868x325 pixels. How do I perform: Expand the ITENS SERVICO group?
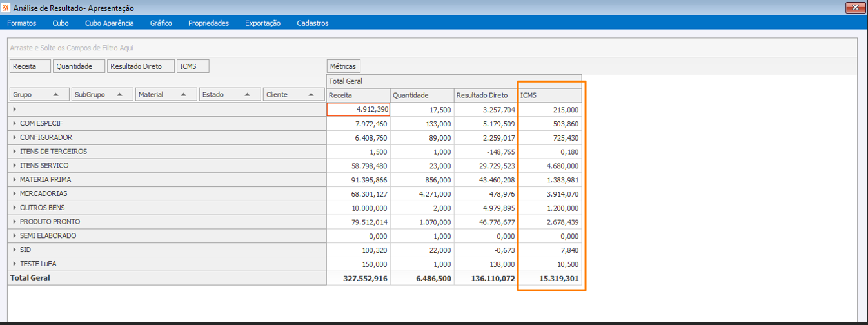pos(14,166)
